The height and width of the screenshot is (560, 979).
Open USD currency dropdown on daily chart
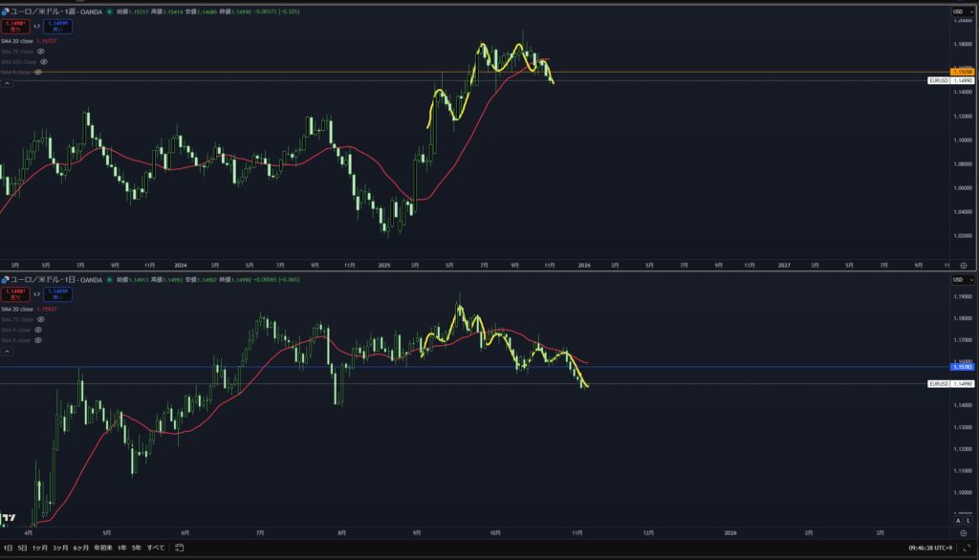click(x=958, y=279)
